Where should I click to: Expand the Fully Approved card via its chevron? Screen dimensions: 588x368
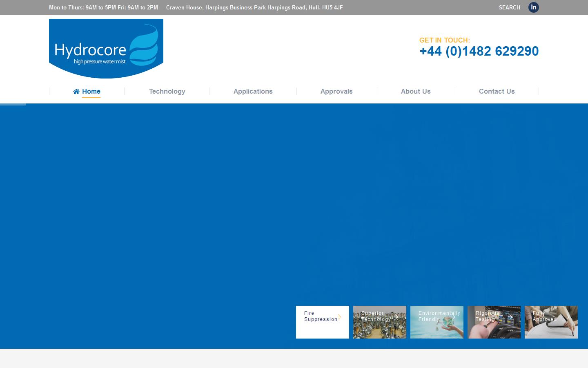pyautogui.click(x=568, y=317)
